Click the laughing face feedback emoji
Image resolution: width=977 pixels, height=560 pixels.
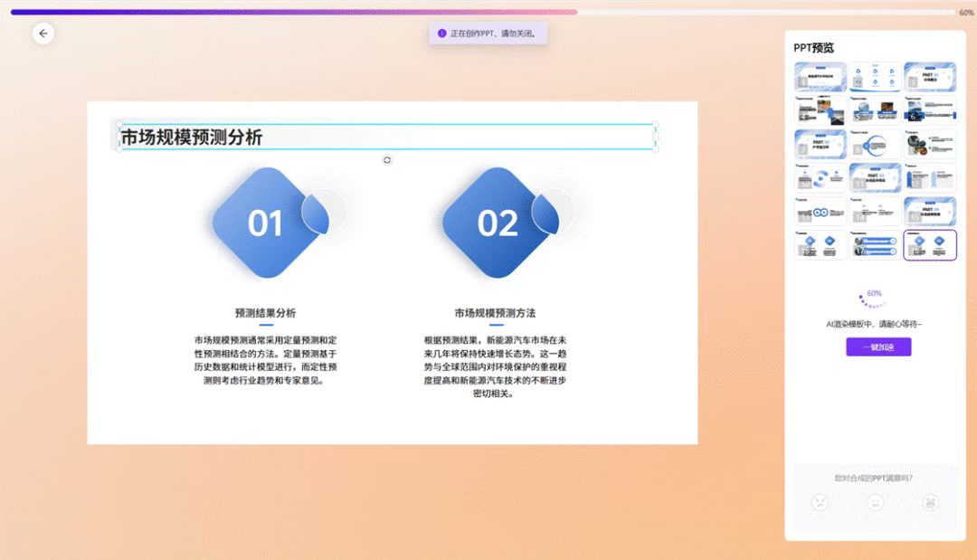click(930, 503)
